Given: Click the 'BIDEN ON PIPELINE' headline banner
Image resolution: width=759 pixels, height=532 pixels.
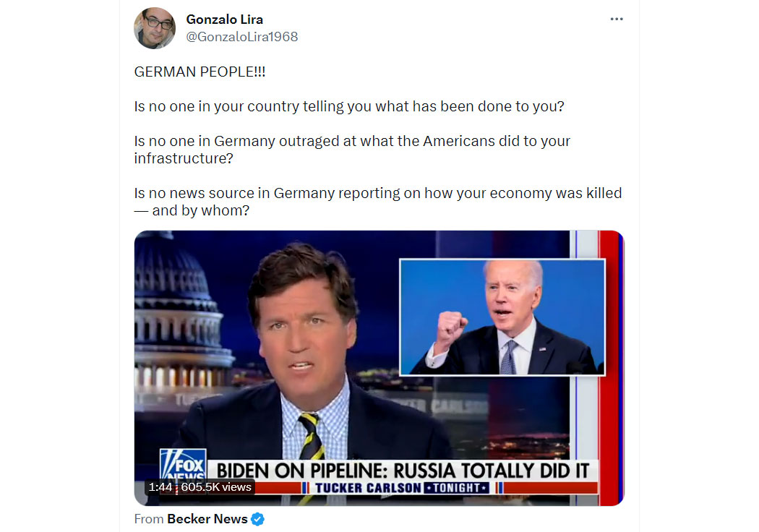Looking at the screenshot, I should point(403,471).
